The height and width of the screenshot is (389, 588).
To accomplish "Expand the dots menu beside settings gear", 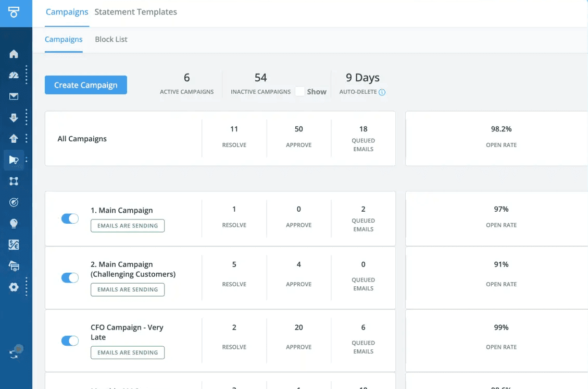I will click(27, 287).
